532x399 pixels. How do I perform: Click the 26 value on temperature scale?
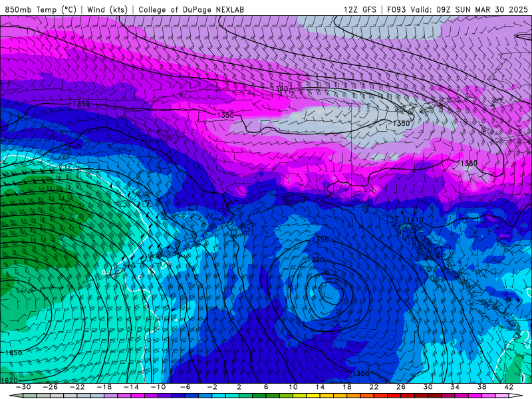[401, 387]
